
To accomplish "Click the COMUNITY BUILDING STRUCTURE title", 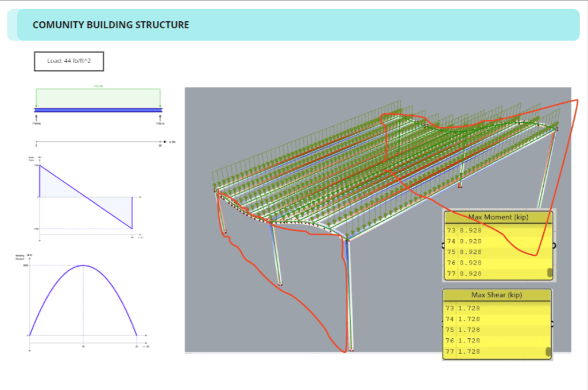I will tap(111, 25).
